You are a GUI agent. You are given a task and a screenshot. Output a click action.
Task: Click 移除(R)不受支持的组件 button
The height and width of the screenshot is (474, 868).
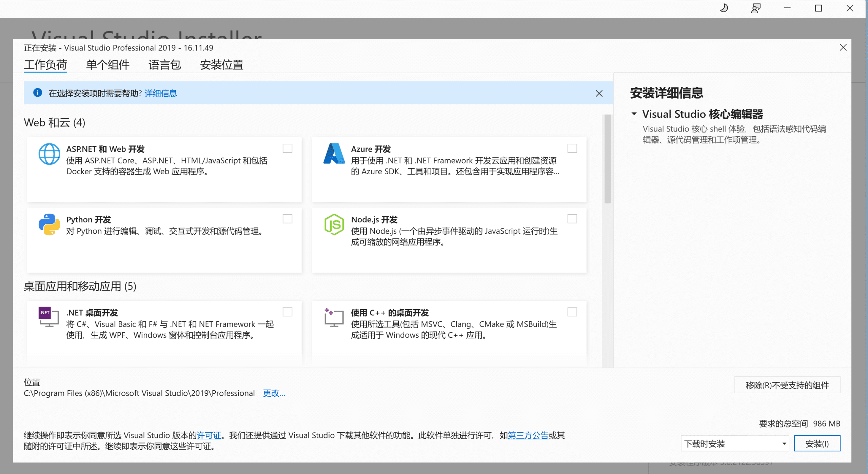[787, 385]
